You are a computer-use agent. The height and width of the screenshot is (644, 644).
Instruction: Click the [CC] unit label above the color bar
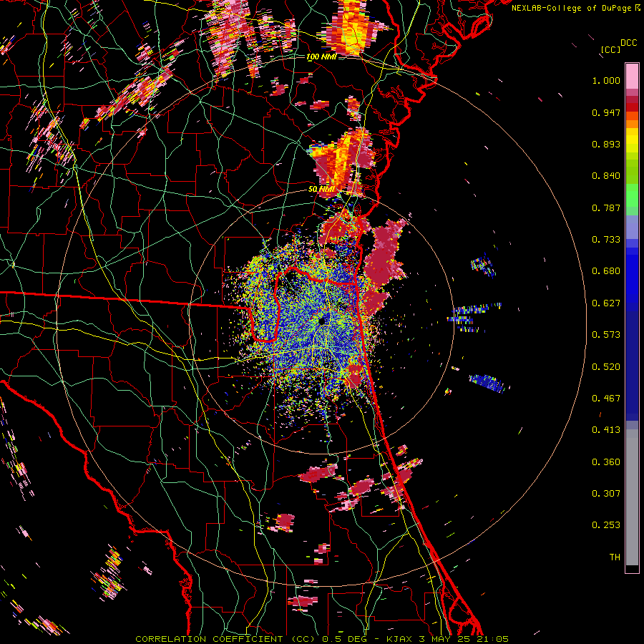(x=610, y=49)
